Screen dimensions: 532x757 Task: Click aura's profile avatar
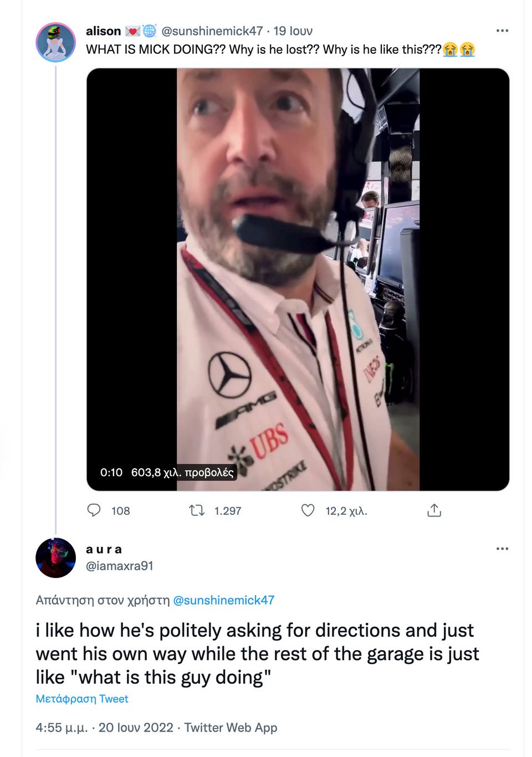(x=55, y=557)
